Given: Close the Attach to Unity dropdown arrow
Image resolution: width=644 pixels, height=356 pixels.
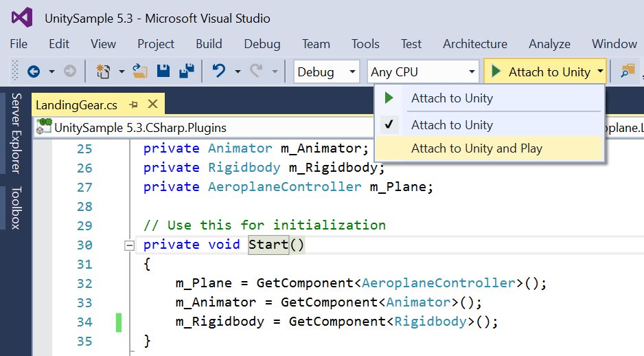Looking at the screenshot, I should click(x=601, y=71).
